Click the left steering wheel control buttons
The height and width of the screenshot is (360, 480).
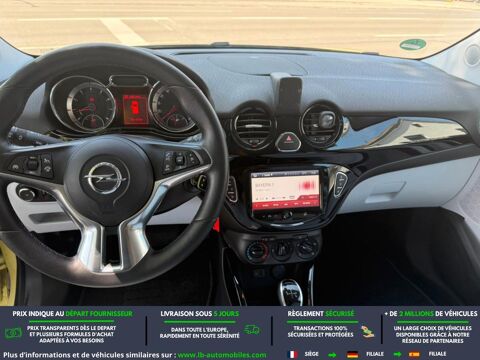click(31, 165)
